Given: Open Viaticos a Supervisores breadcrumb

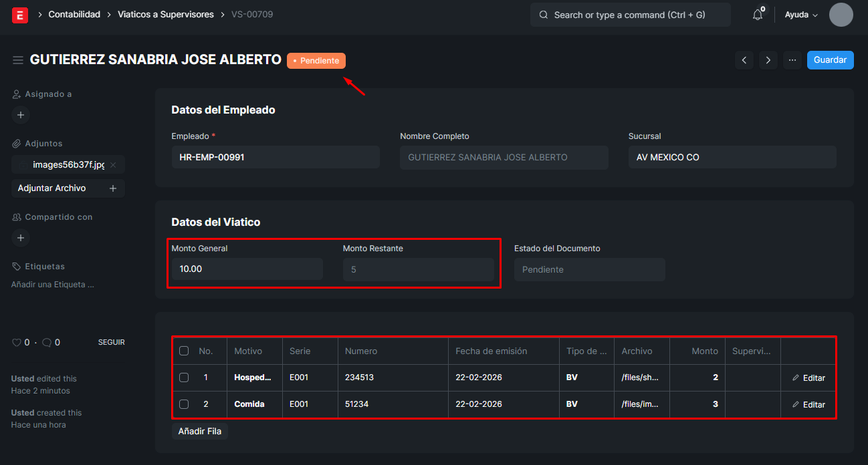Looking at the screenshot, I should [166, 15].
